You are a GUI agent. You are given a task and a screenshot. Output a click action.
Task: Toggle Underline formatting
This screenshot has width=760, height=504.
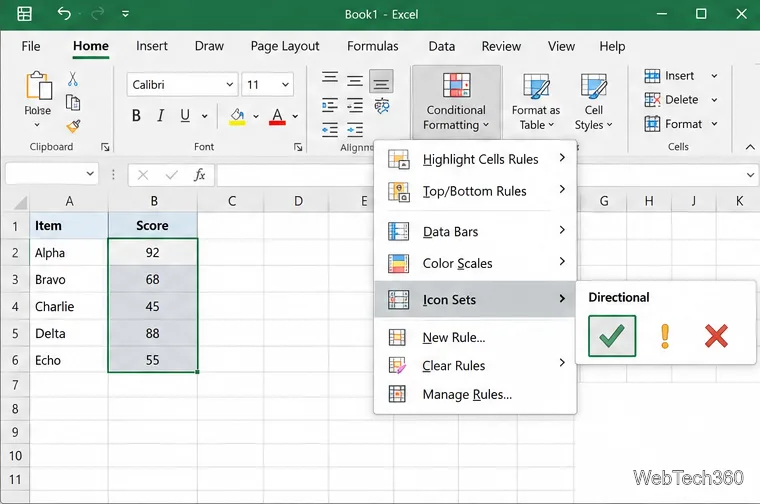[185, 116]
